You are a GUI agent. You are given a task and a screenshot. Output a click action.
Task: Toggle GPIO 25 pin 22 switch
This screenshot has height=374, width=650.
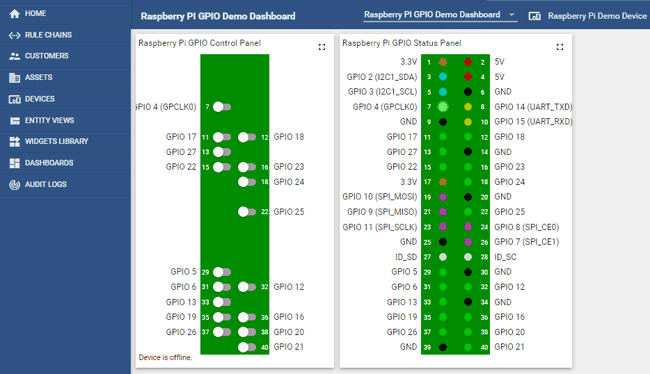pos(247,212)
